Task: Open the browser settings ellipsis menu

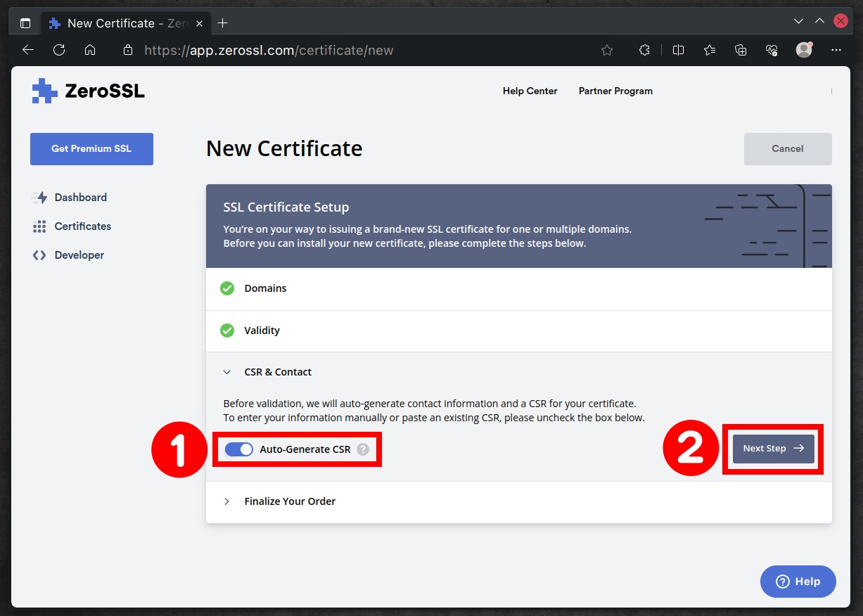Action: pos(836,50)
